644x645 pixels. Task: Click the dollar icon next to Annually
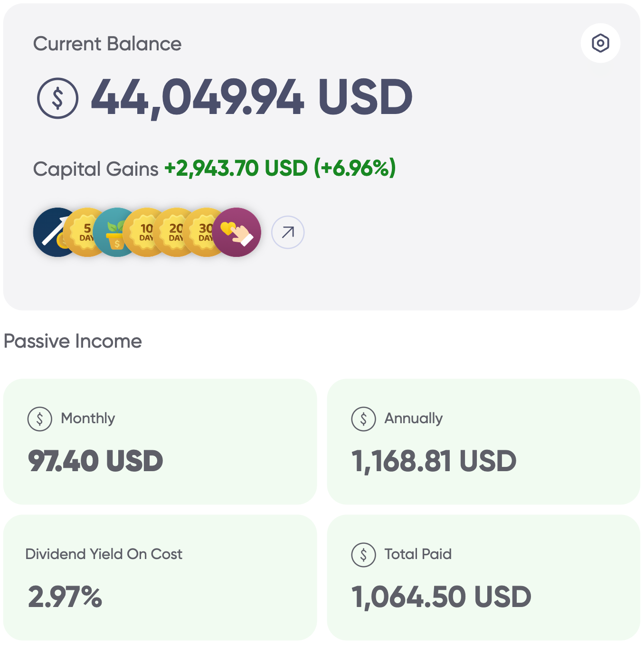[x=363, y=419]
